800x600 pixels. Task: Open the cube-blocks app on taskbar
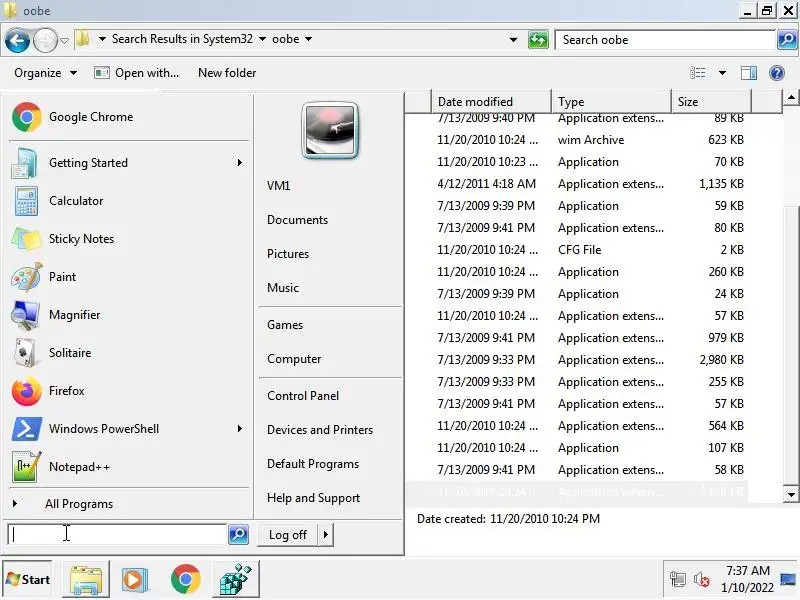(x=236, y=580)
